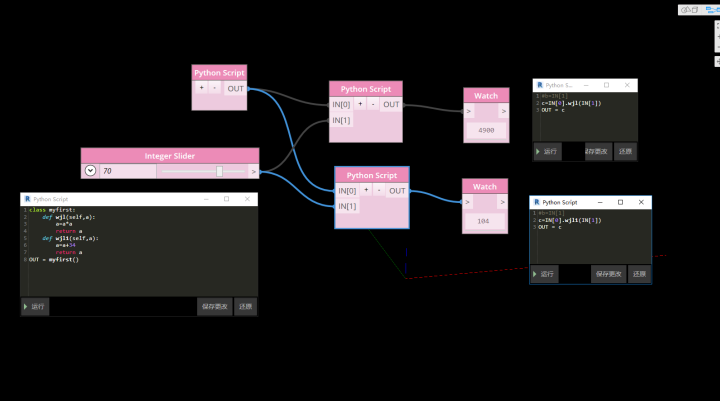This screenshot has width=720, height=401.
Task: Run the class myfirst script editor
Action: [x=35, y=306]
